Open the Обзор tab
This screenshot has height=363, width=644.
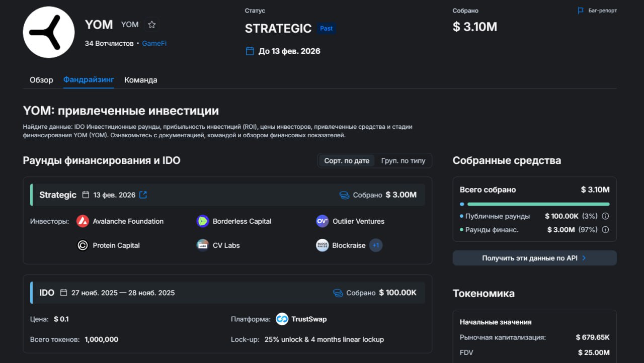(x=41, y=80)
